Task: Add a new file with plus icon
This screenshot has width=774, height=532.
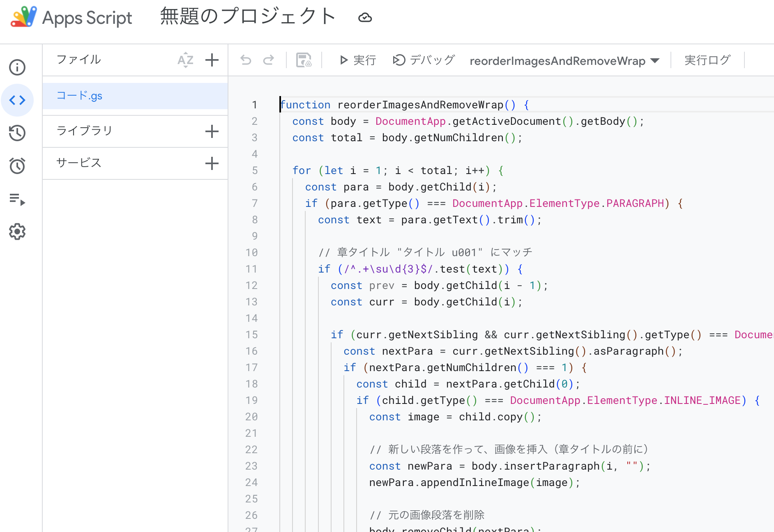Action: click(212, 60)
